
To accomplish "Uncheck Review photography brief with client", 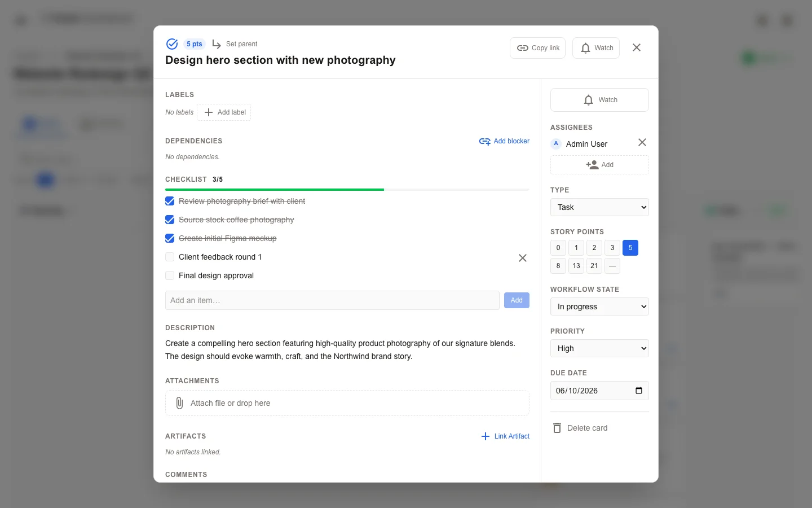I will coord(170,201).
